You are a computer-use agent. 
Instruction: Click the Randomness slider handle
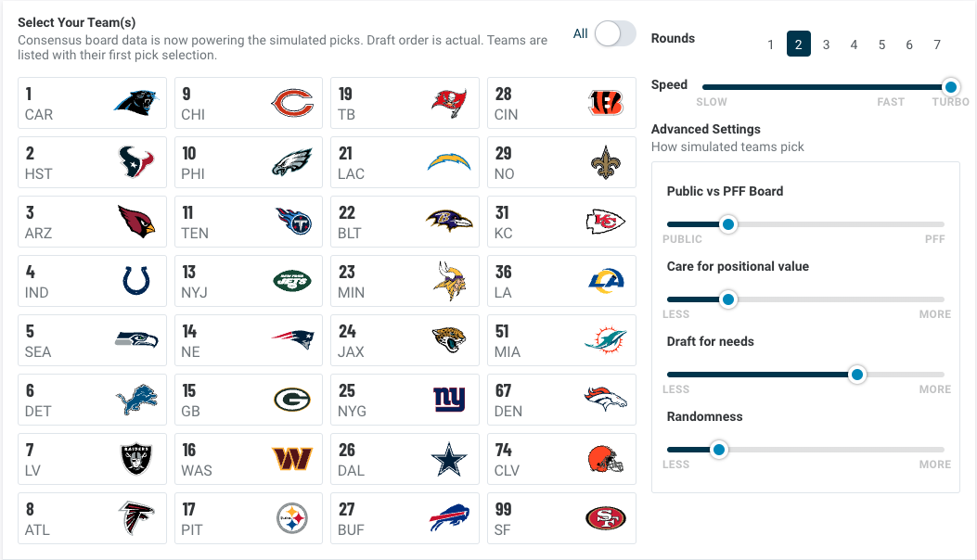[720, 449]
